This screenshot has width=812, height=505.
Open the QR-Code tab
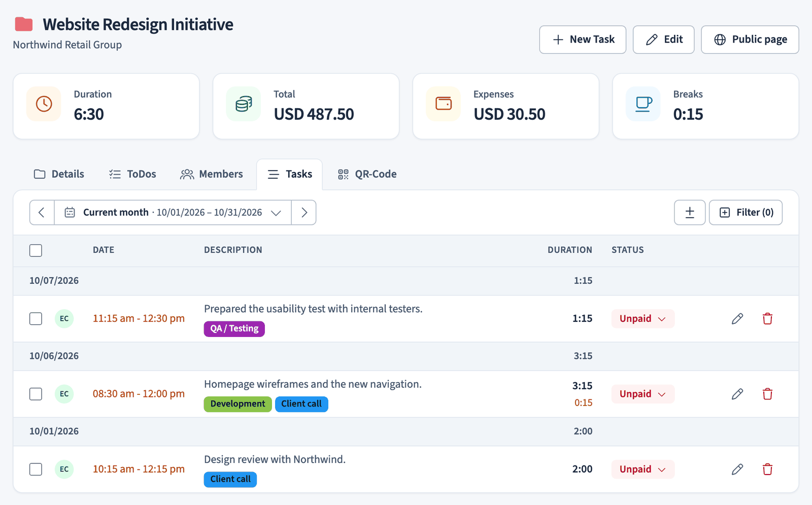pyautogui.click(x=367, y=174)
